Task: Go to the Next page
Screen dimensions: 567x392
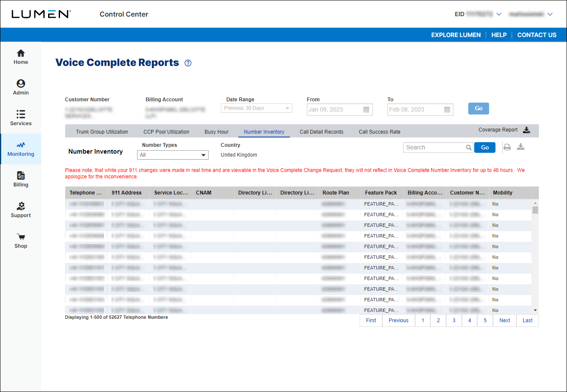Action: (505, 320)
